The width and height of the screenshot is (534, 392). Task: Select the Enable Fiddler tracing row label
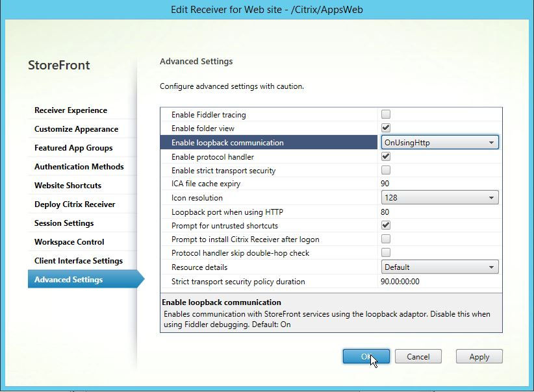point(209,115)
